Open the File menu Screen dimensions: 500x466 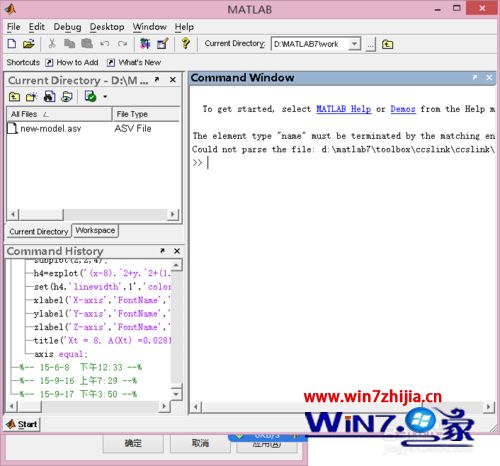tap(14, 27)
